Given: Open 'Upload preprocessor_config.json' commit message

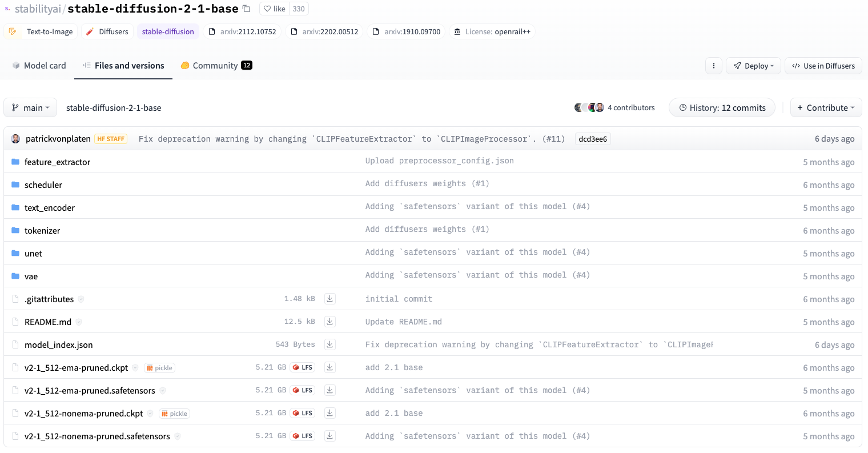Looking at the screenshot, I should (x=440, y=161).
